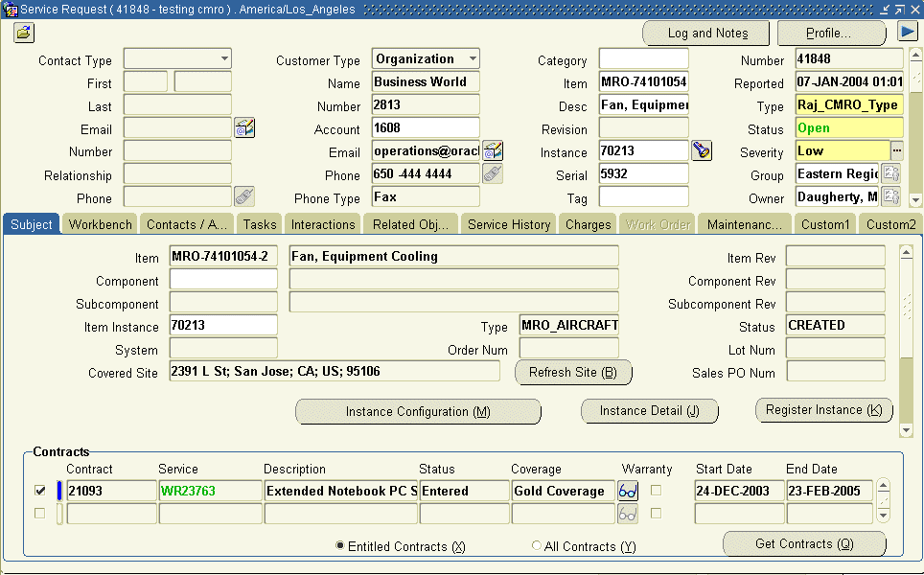This screenshot has width=924, height=575.
Task: Select All Contracts radio button
Action: (x=536, y=545)
